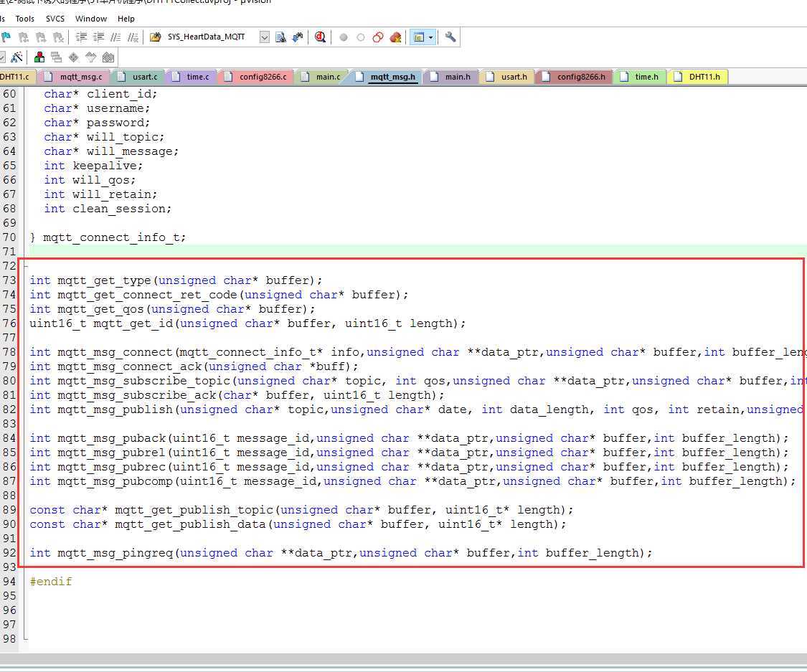Click 'mqtt_msg_connect_ack' function name
Viewport: 807px width, 672px height.
(130, 367)
